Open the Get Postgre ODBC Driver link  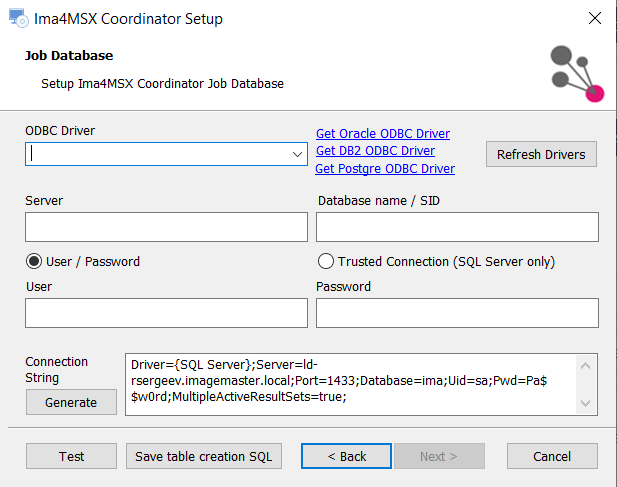(385, 168)
